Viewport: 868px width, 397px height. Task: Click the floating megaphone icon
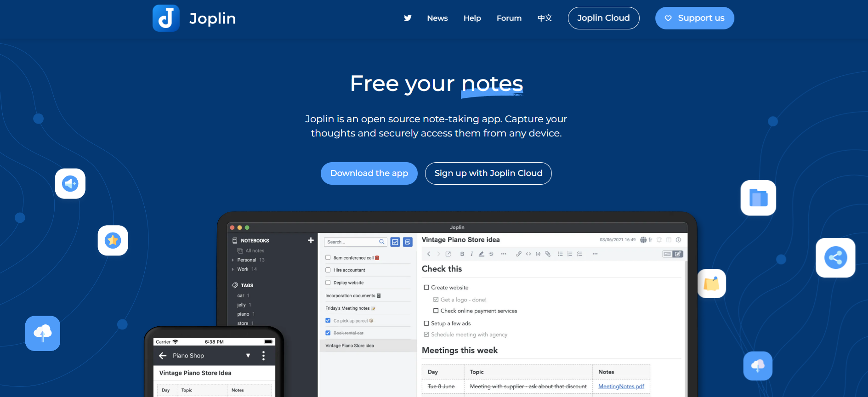point(70,184)
